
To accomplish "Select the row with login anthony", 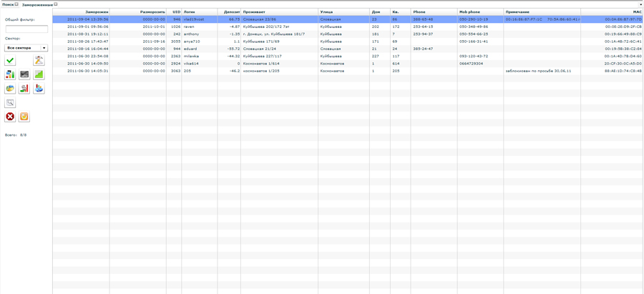I will [x=192, y=34].
